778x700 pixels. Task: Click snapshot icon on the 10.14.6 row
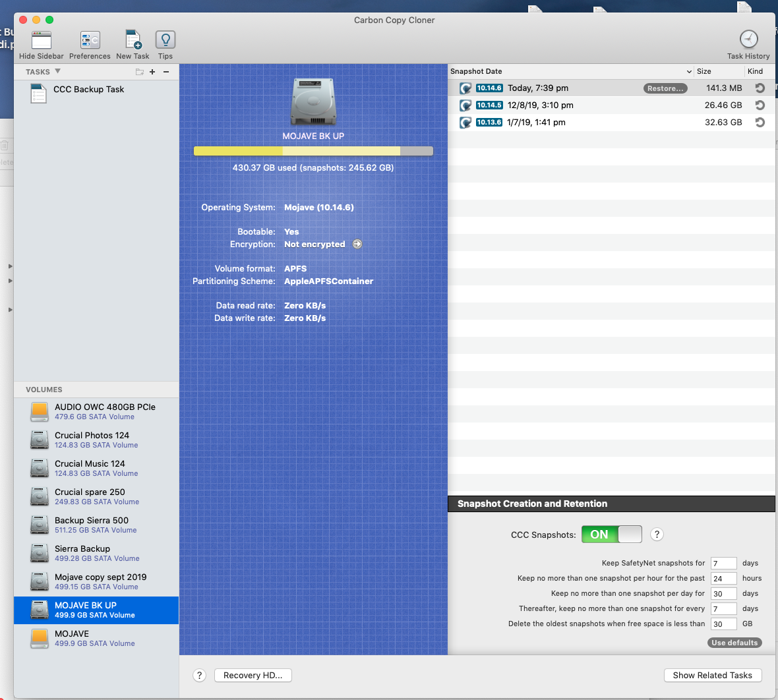click(x=465, y=88)
